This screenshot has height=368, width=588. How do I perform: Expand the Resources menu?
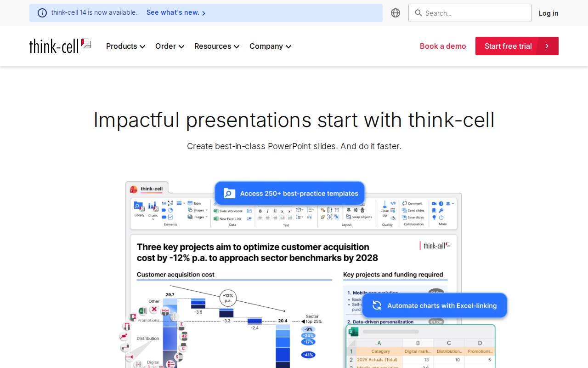pos(217,46)
